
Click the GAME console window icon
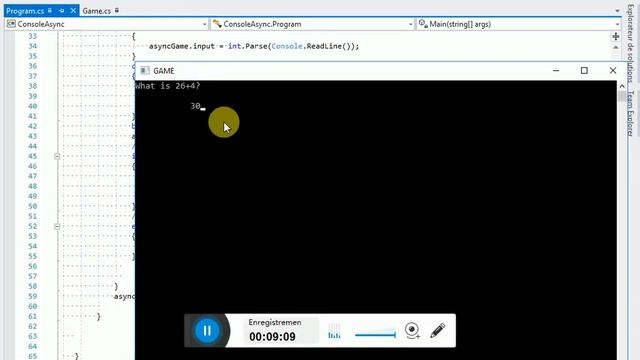(144, 71)
